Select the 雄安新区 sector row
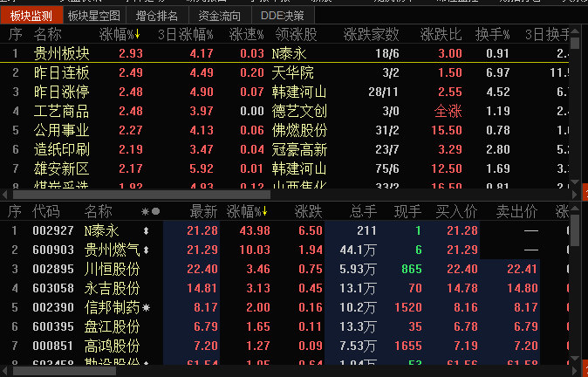This screenshot has width=588, height=377. click(x=284, y=168)
